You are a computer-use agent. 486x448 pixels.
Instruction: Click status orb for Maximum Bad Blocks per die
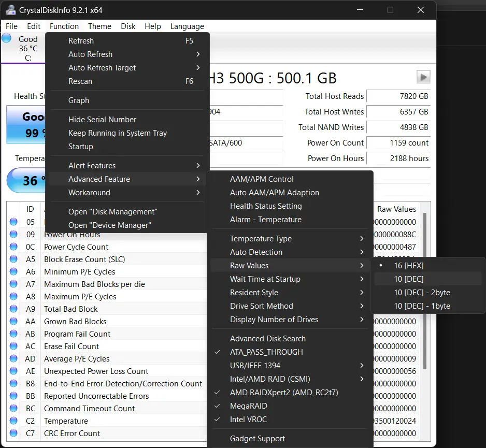click(13, 284)
